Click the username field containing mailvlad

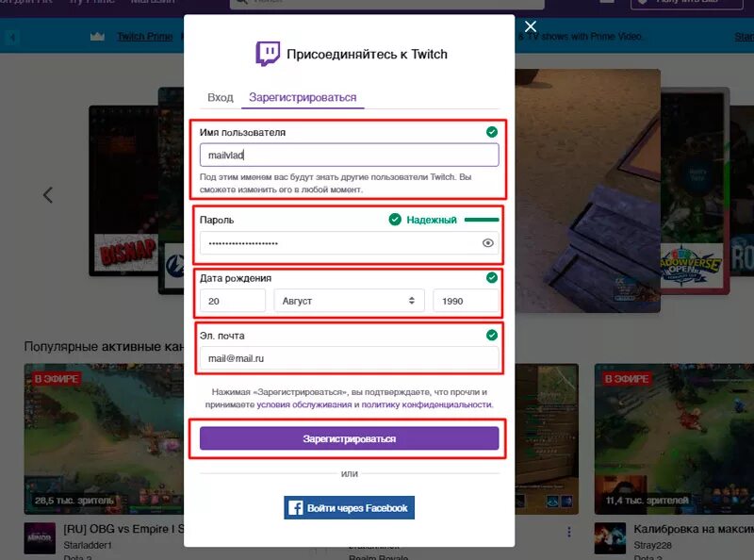click(349, 155)
